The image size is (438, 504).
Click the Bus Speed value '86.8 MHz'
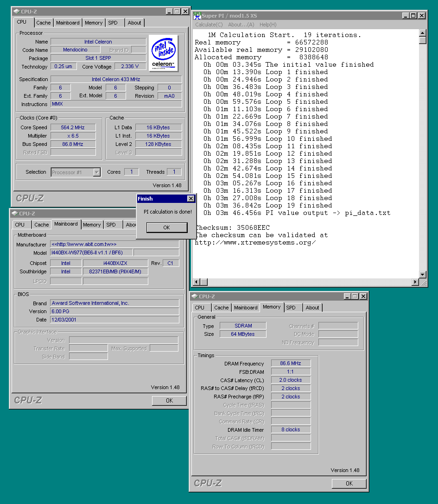coord(73,145)
